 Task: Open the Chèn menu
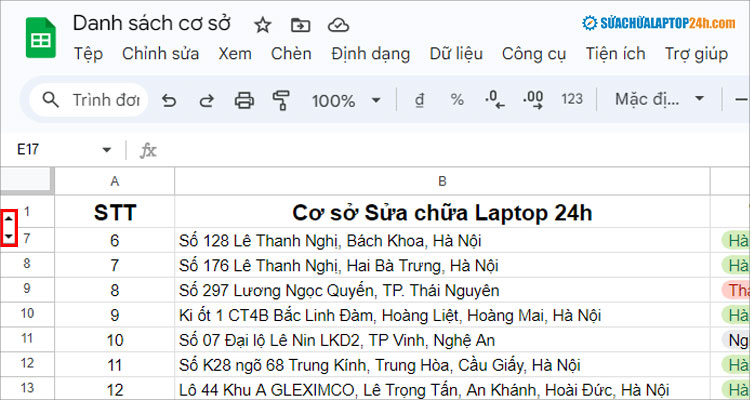click(x=291, y=54)
